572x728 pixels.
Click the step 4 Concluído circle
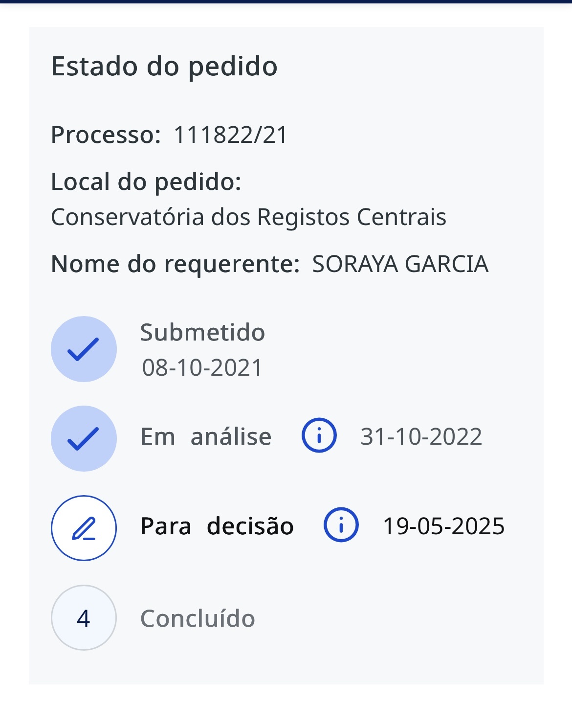pyautogui.click(x=84, y=618)
